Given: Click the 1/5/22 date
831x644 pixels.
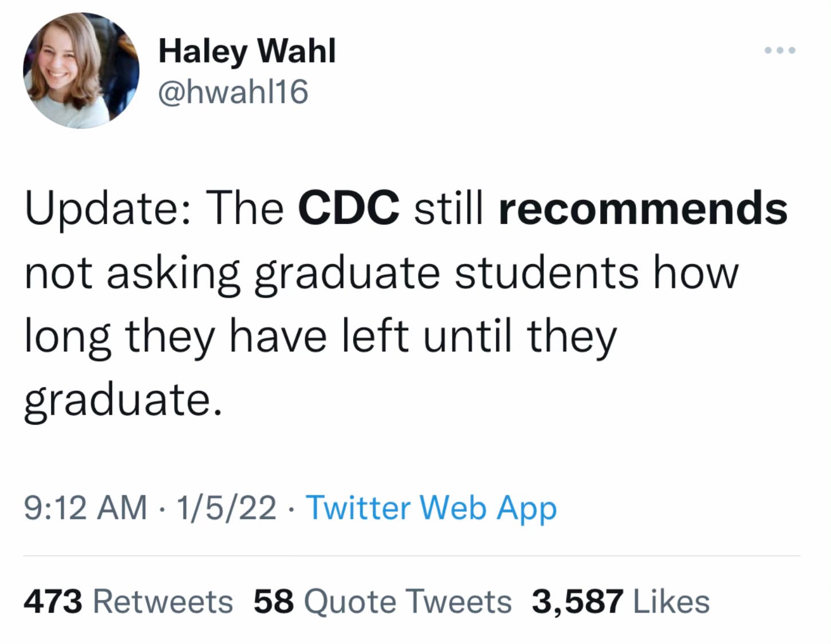Looking at the screenshot, I should pyautogui.click(x=226, y=508).
